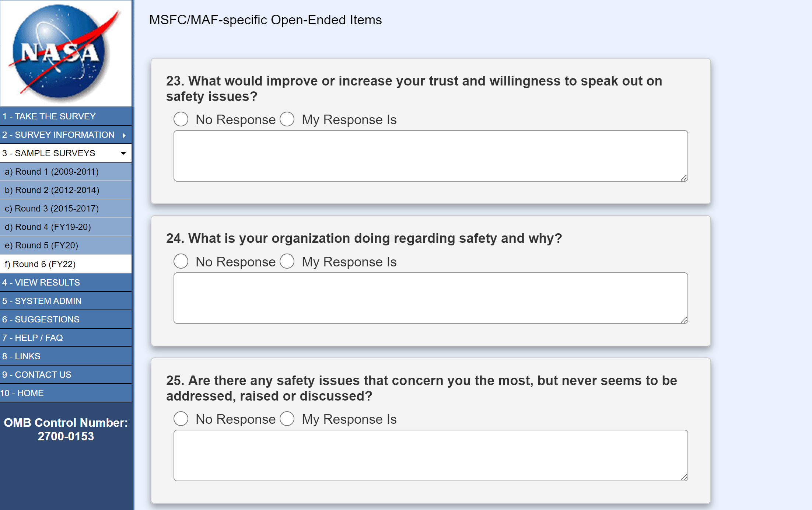The image size is (812, 510).
Task: Click the question 23 response text area
Action: [430, 156]
